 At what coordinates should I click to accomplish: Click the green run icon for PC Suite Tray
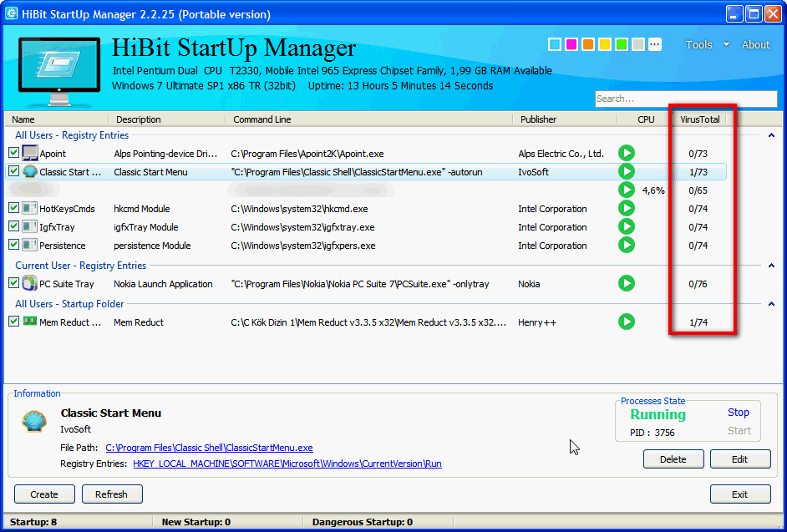[x=627, y=284]
